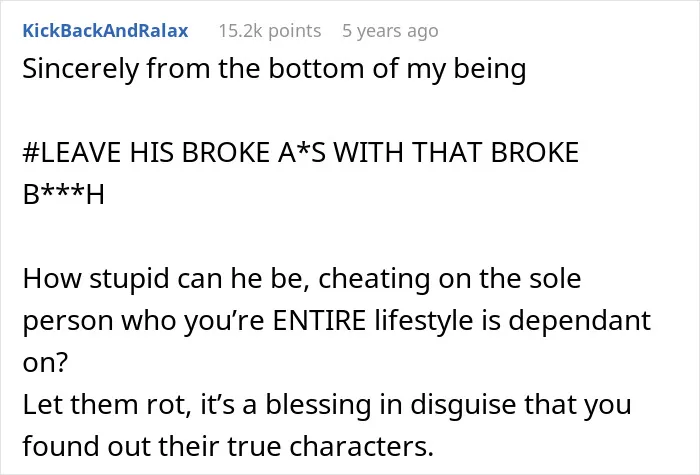Click the word characters at the comment's end
700x475 pixels.
pos(362,446)
